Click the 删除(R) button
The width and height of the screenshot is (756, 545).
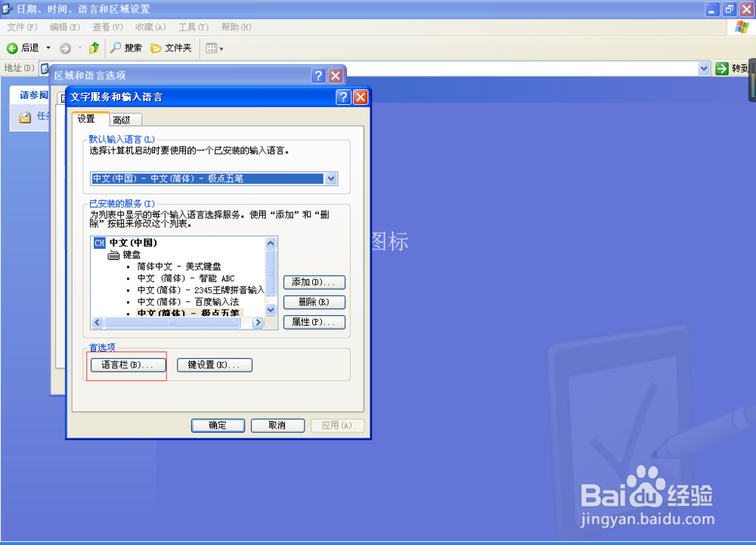pyautogui.click(x=314, y=302)
